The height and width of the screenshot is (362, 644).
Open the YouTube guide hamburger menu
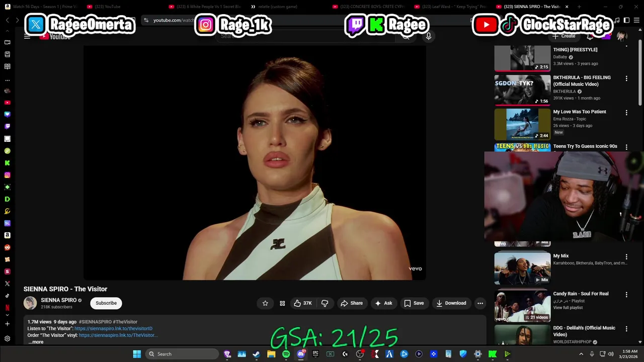tap(27, 36)
